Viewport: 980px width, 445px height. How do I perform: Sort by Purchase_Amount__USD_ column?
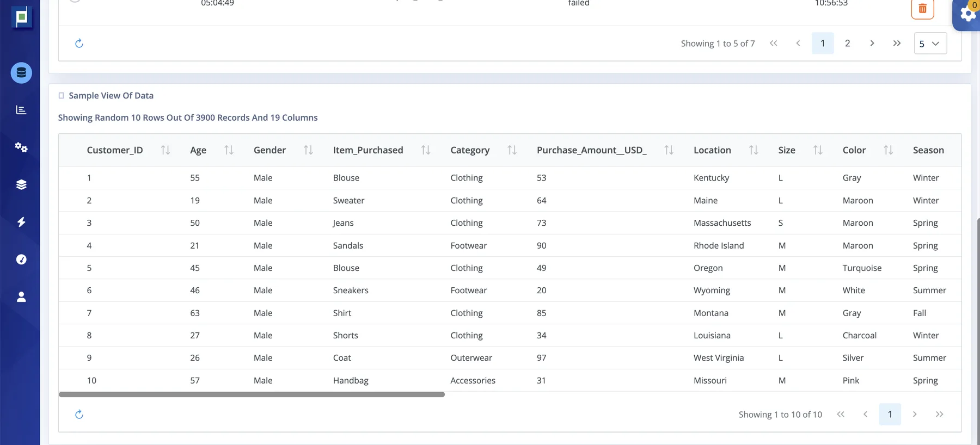point(669,150)
